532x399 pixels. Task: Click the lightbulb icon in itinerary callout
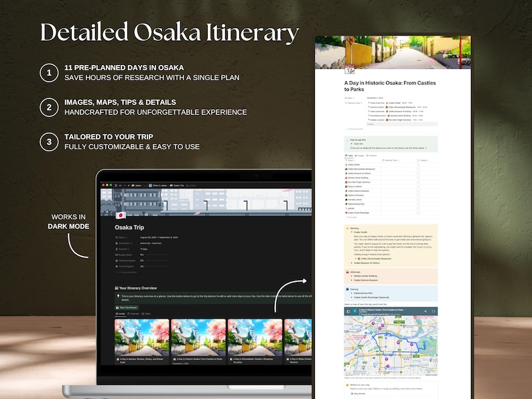coord(118,296)
